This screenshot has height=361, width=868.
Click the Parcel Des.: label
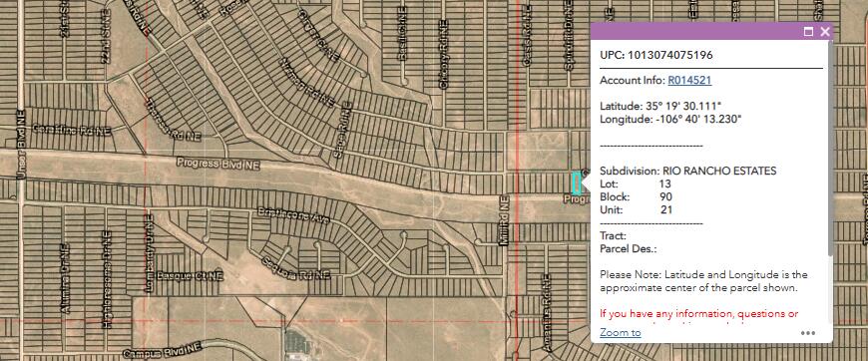click(x=628, y=249)
